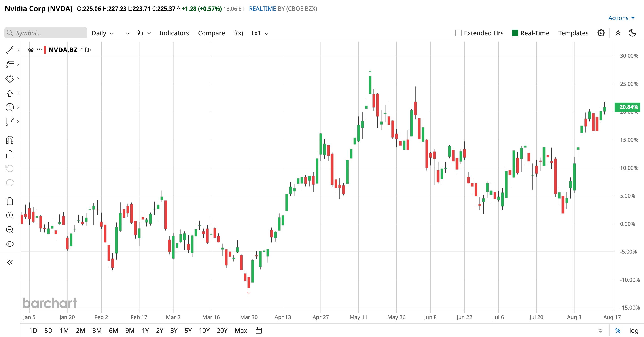This screenshot has height=337, width=644.
Task: Switch the scale to log
Action: coord(634,330)
